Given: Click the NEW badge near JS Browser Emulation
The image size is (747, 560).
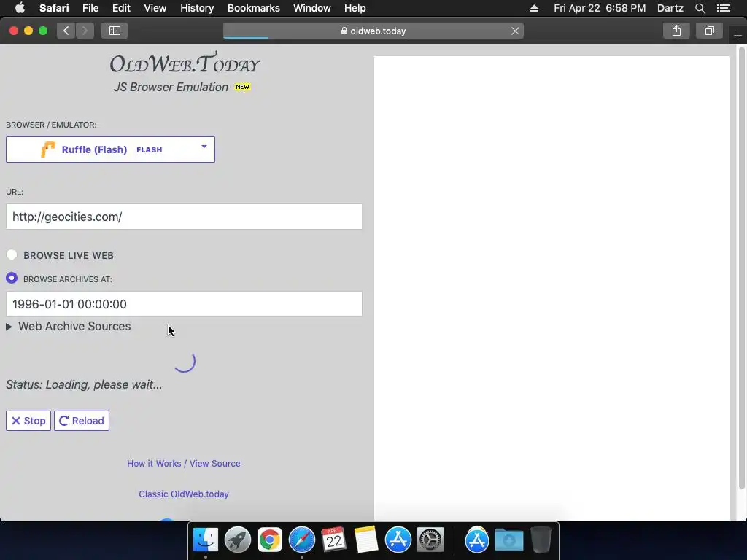Looking at the screenshot, I should (x=242, y=87).
